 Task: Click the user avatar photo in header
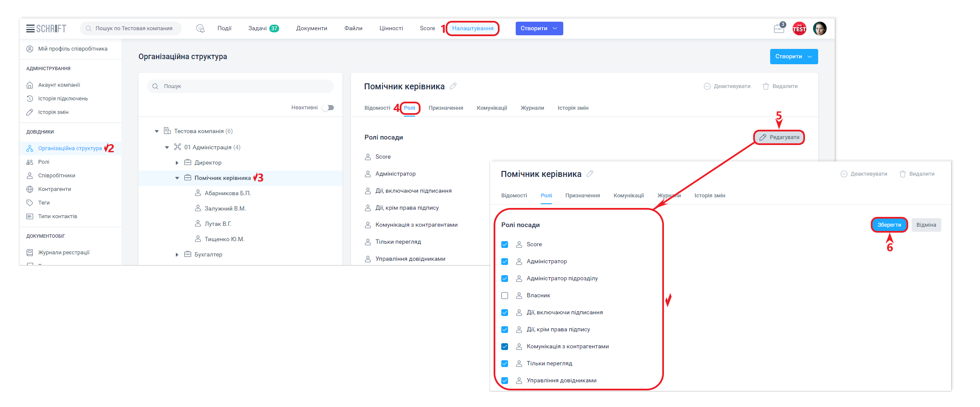point(819,28)
